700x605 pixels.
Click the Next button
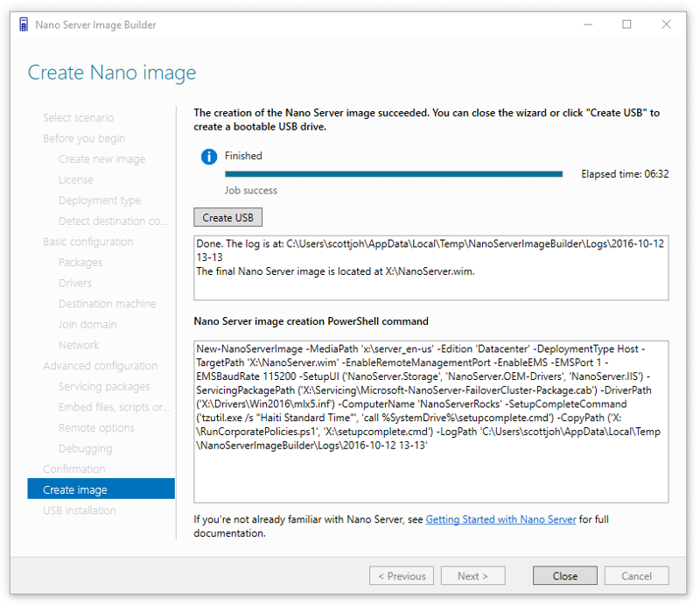(x=472, y=575)
